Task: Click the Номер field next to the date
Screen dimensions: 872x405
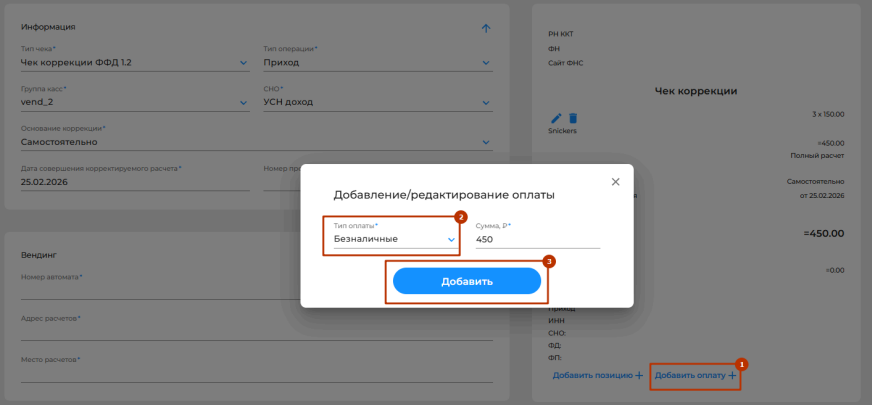Action: pyautogui.click(x=282, y=182)
